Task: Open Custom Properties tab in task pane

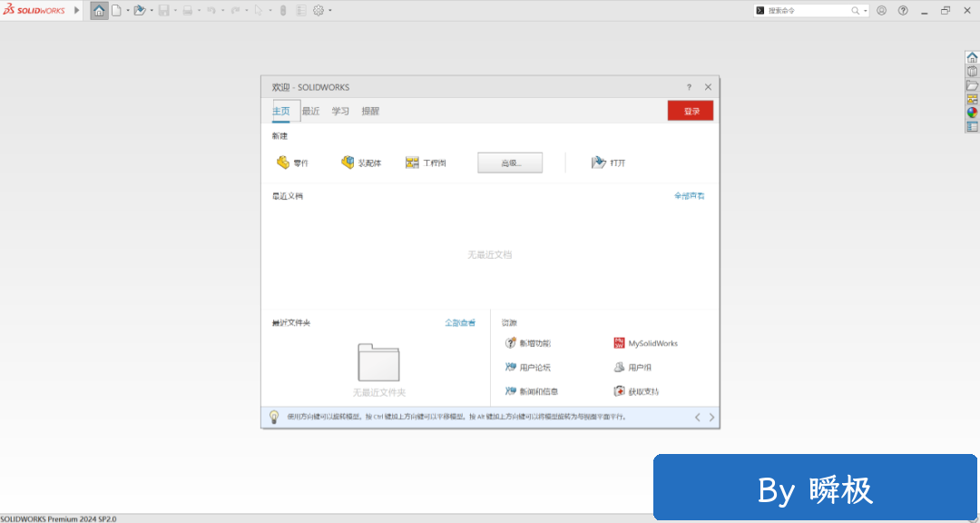Action: pyautogui.click(x=972, y=126)
